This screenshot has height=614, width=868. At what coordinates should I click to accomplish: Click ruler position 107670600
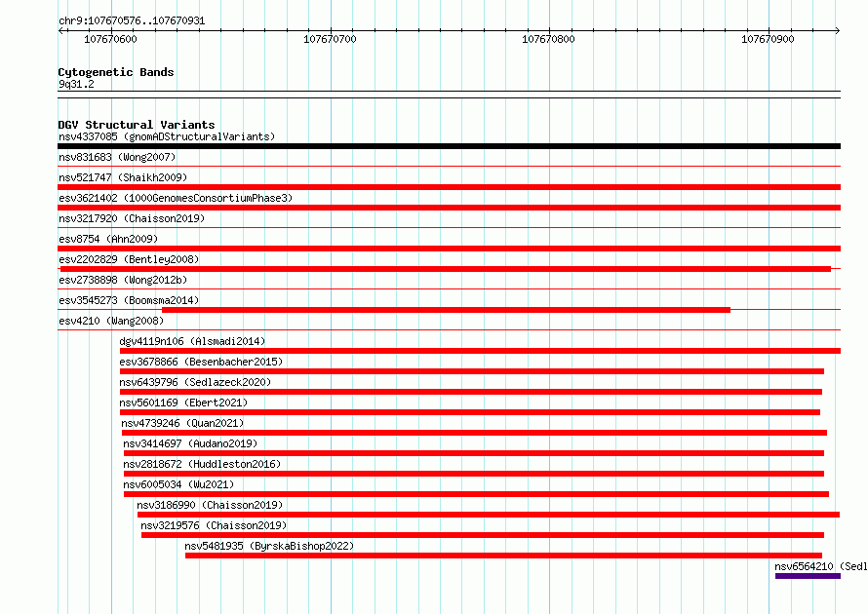click(111, 39)
